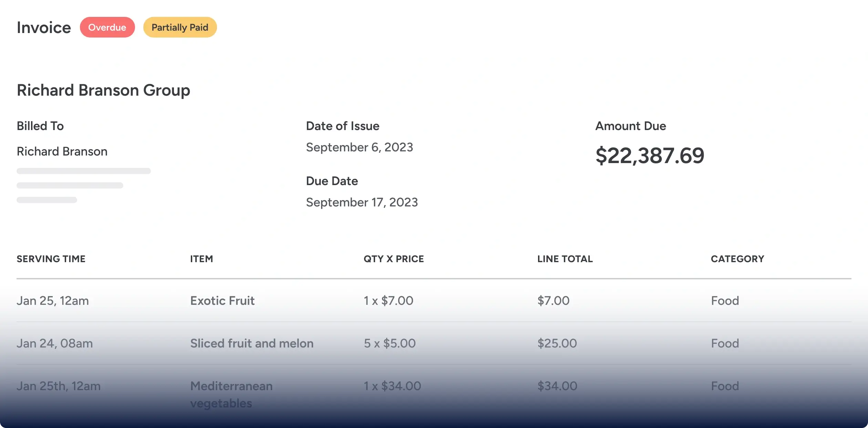The image size is (868, 428).
Task: Click the Richard Branson Group heading
Action: 103,90
